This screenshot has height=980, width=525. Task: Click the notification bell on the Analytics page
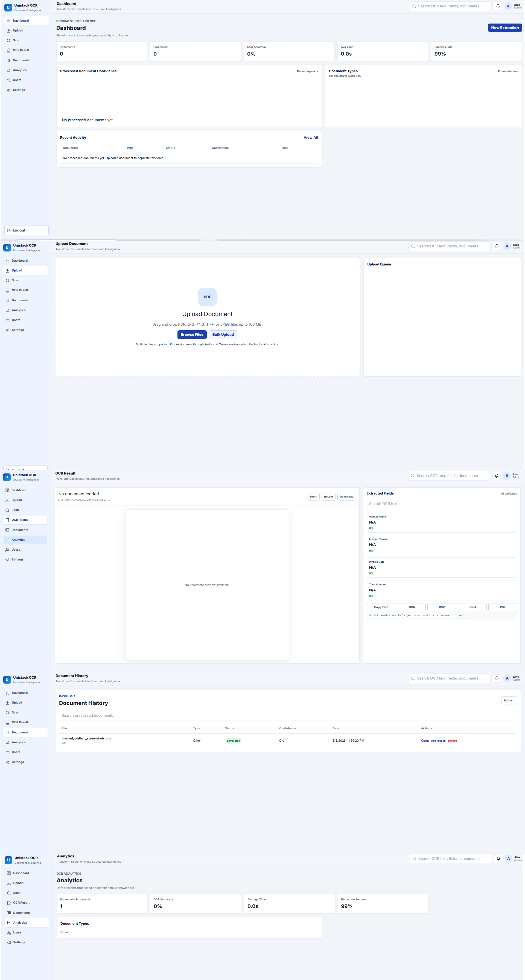point(498,858)
